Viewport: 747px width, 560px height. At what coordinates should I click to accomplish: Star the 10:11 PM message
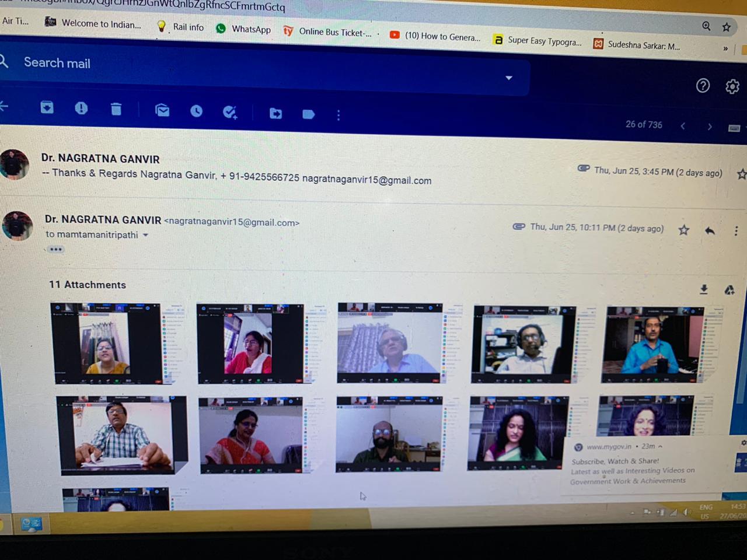[683, 230]
